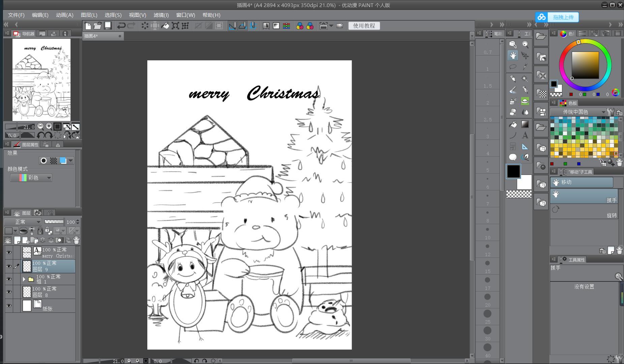Screen dimensions: 624x364
Task: Choose the Text A tool
Action: [525, 135]
